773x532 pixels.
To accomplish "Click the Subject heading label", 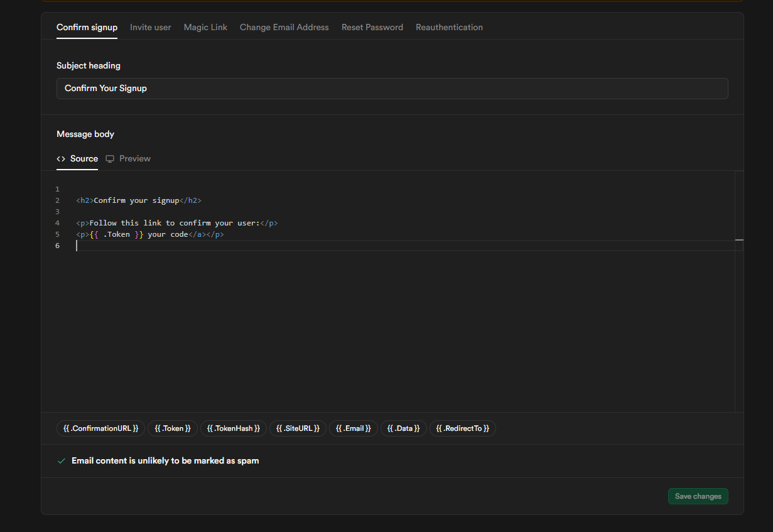I will tap(89, 65).
